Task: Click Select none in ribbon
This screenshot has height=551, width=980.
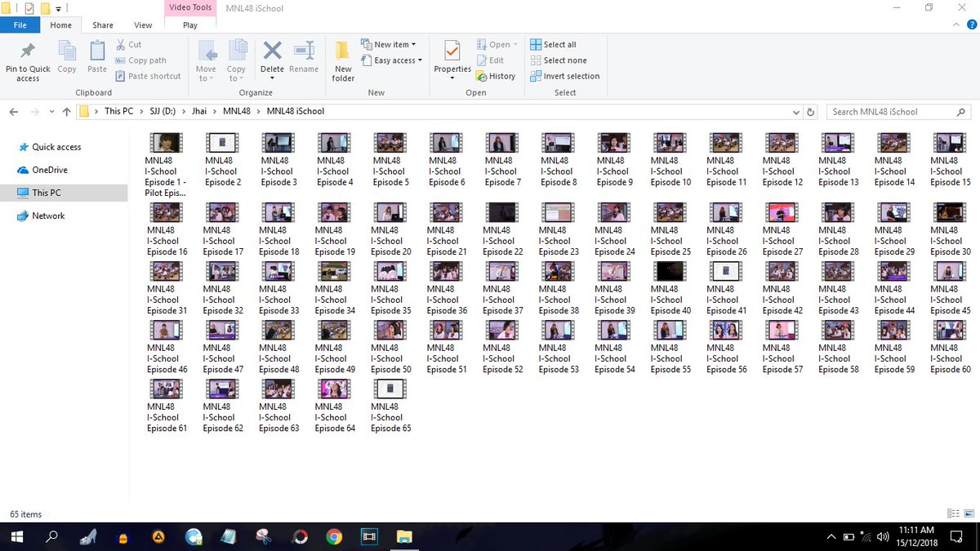Action: tap(559, 60)
